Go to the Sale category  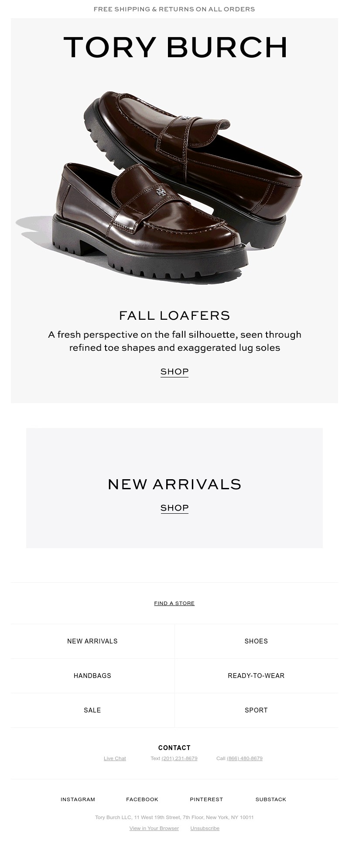pyautogui.click(x=92, y=710)
